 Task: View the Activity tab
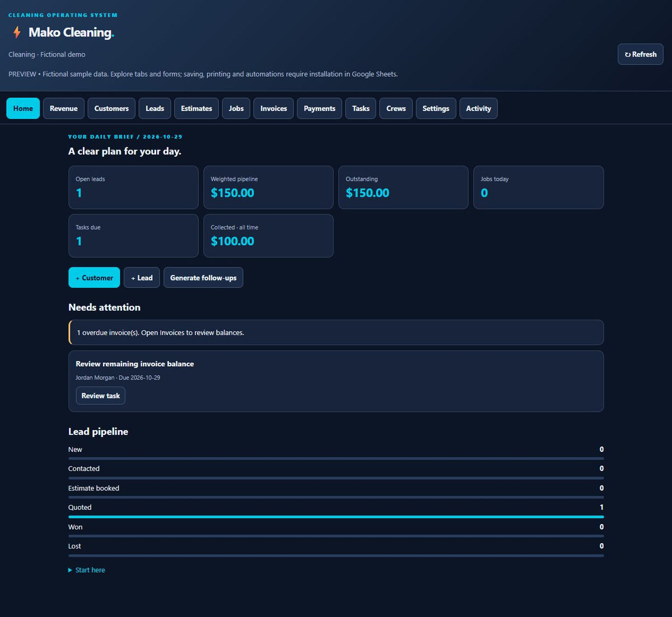(x=478, y=109)
